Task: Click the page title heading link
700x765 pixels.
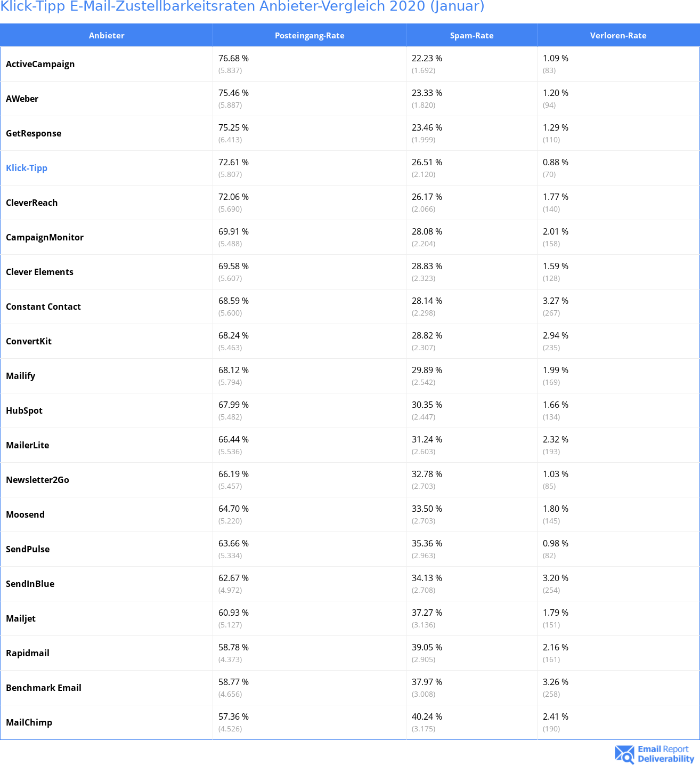Action: (x=242, y=6)
